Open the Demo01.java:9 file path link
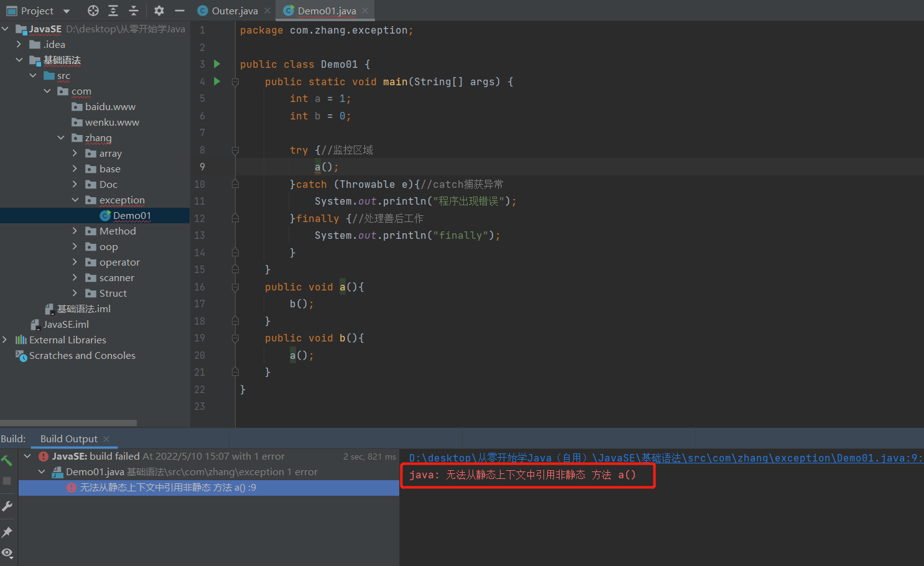The image size is (924, 566). coord(666,458)
